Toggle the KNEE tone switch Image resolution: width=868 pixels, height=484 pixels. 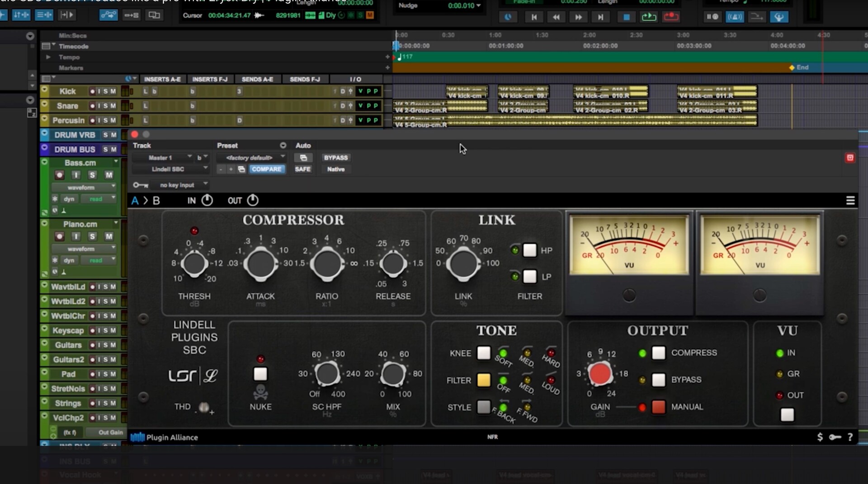click(x=484, y=353)
